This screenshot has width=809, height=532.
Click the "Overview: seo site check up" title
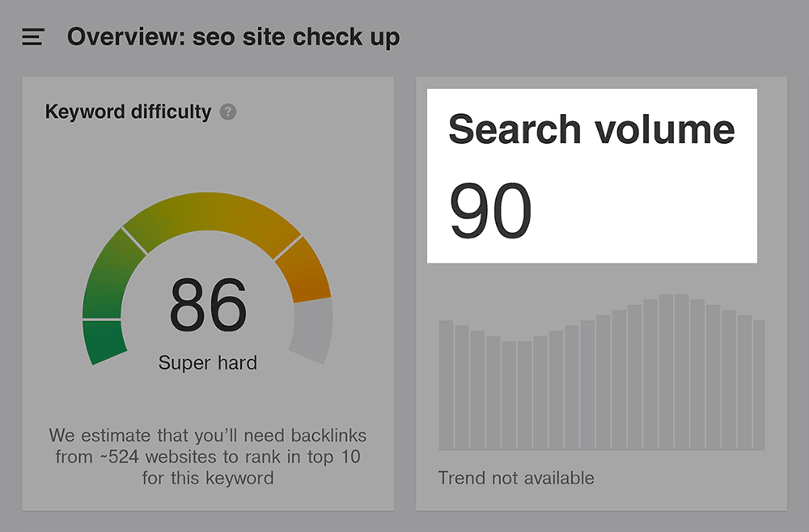click(233, 37)
